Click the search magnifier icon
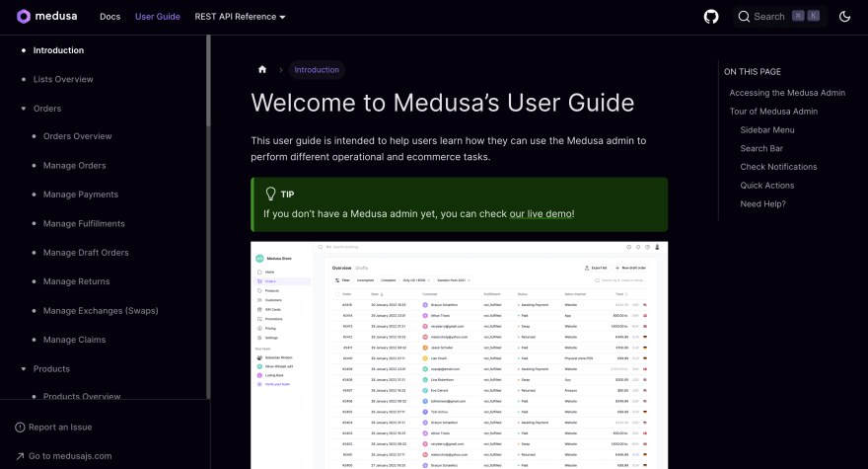868x469 pixels. [744, 17]
